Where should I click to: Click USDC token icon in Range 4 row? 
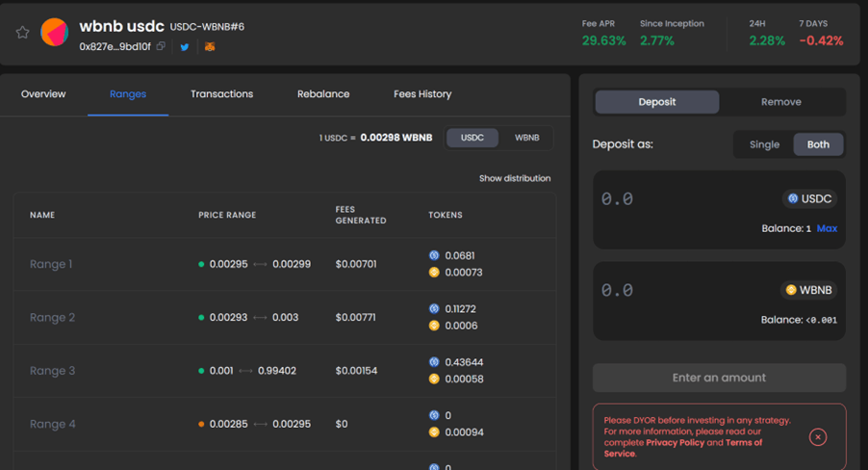(x=434, y=415)
